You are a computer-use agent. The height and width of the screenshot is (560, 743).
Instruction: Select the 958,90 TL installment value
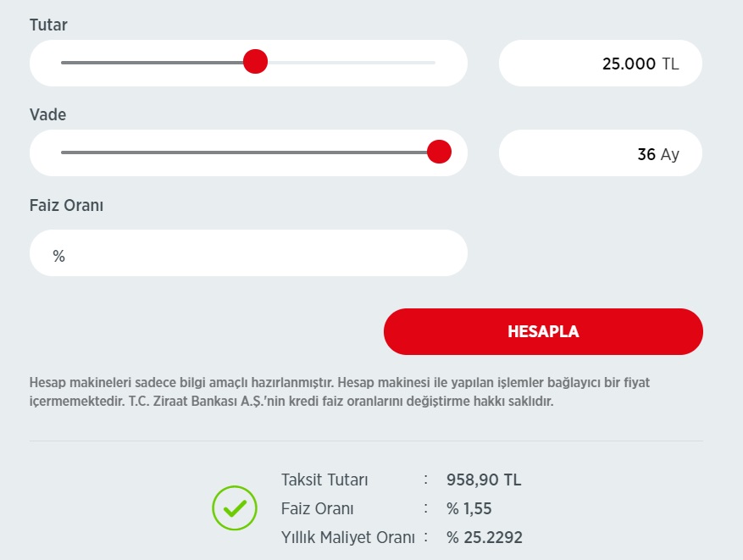[484, 480]
